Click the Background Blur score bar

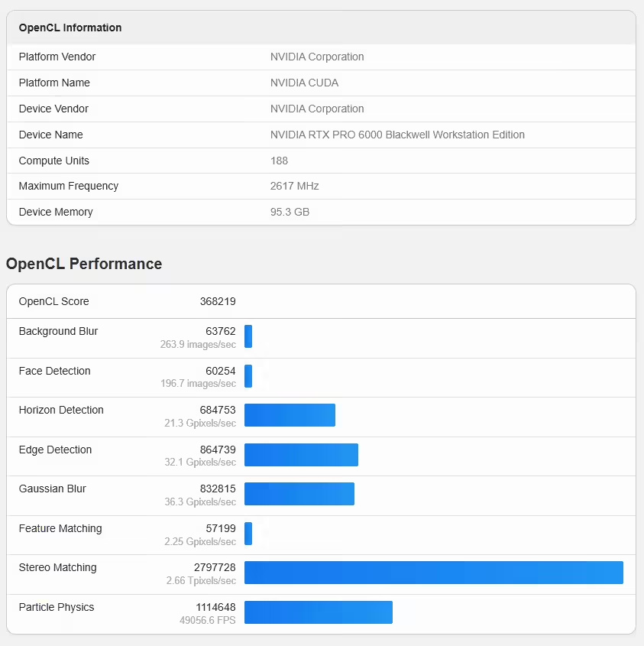point(248,336)
